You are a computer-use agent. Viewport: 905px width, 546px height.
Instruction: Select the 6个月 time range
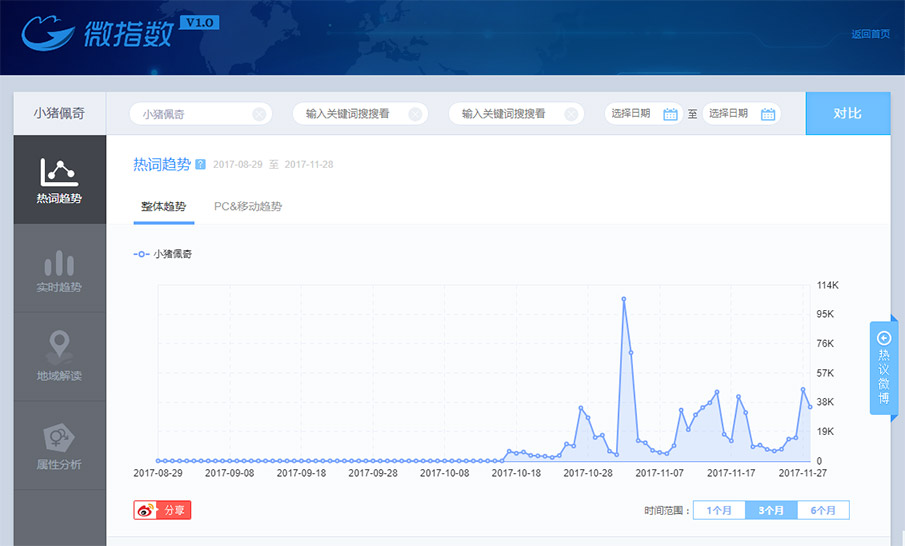(x=823, y=510)
